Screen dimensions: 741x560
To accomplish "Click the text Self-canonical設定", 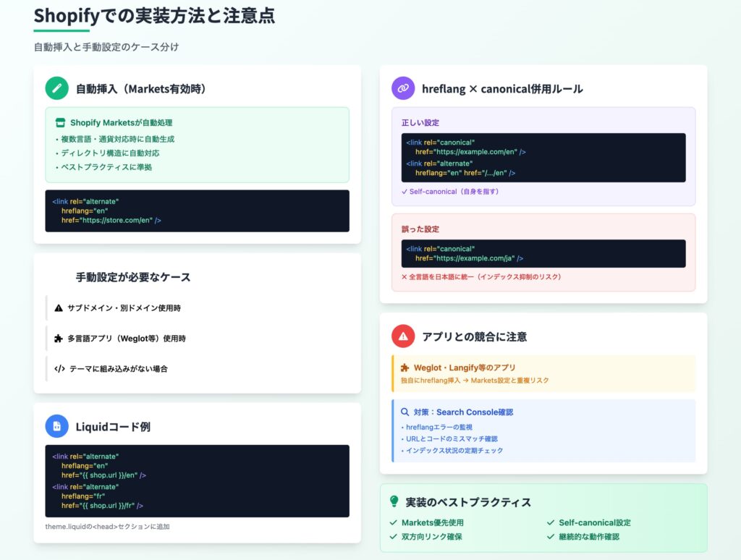I will 595,522.
